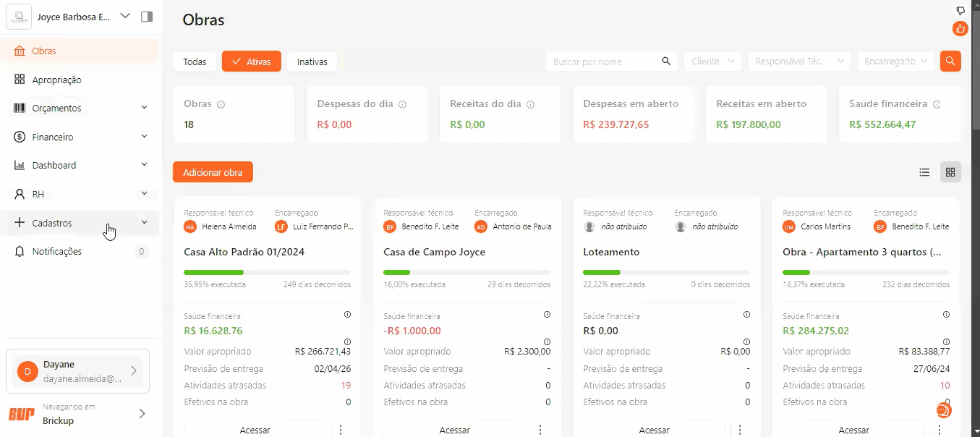Filter by Inativas obras

(312, 61)
